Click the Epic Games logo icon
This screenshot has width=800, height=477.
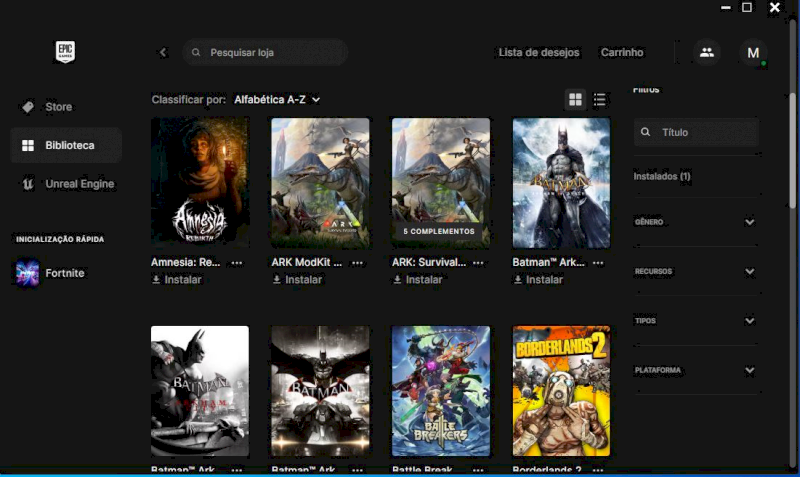(66, 53)
